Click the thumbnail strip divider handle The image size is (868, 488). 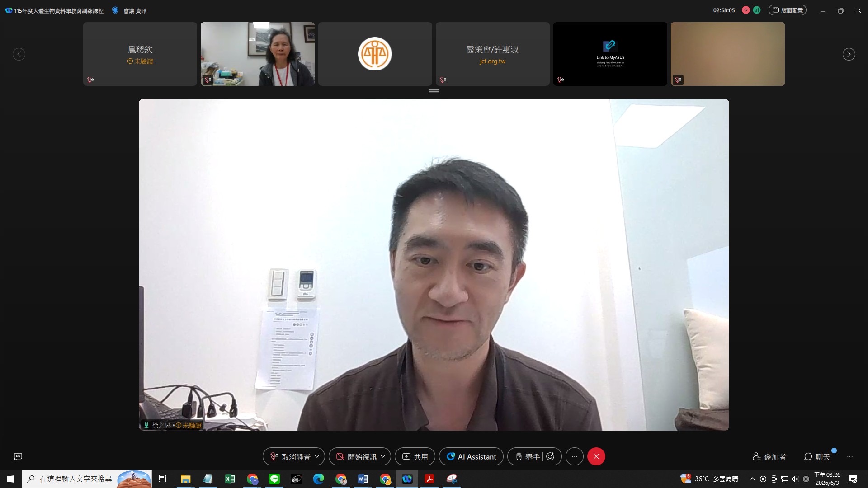pos(434,91)
